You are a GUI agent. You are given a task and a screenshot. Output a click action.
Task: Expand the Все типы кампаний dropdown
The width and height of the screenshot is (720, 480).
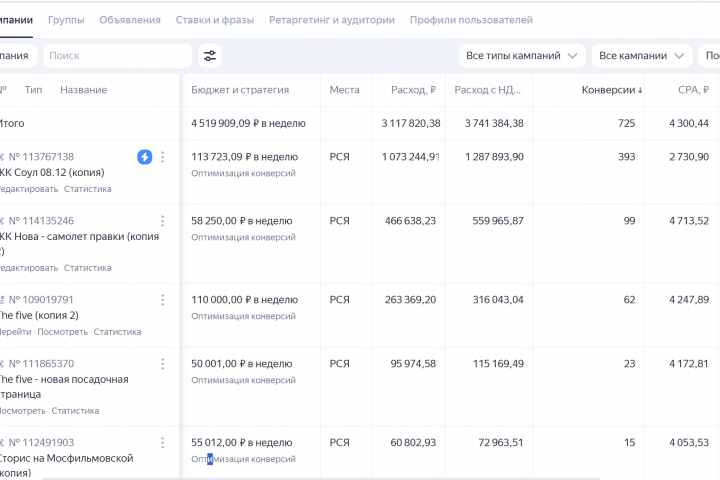(522, 56)
